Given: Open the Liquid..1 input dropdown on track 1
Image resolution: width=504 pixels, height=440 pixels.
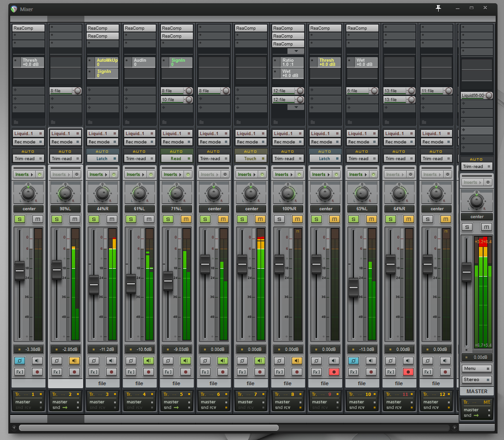Looking at the screenshot, I should pos(28,134).
